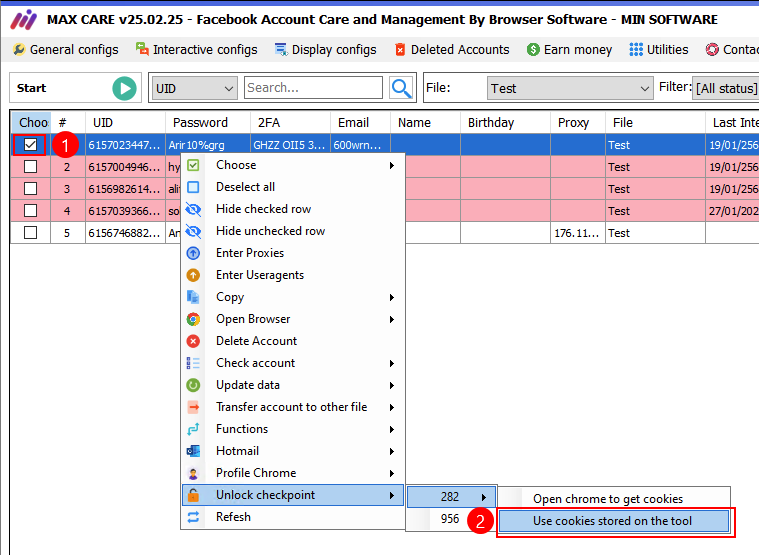
Task: Click the Utilities grid icon
Action: tap(636, 49)
